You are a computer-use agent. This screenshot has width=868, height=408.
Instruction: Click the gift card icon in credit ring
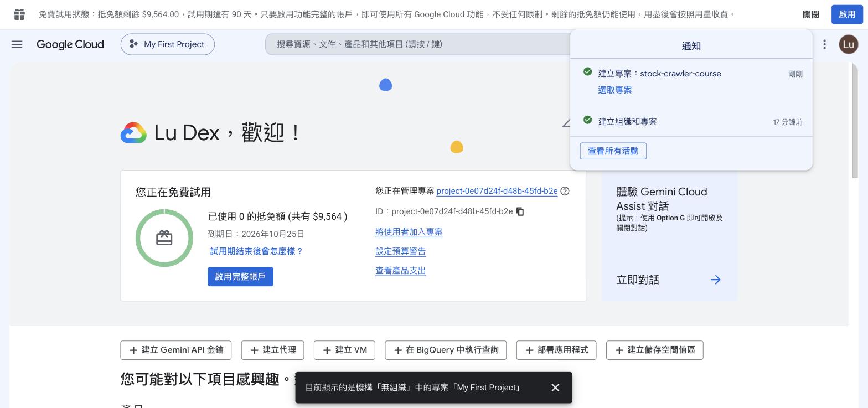point(164,238)
